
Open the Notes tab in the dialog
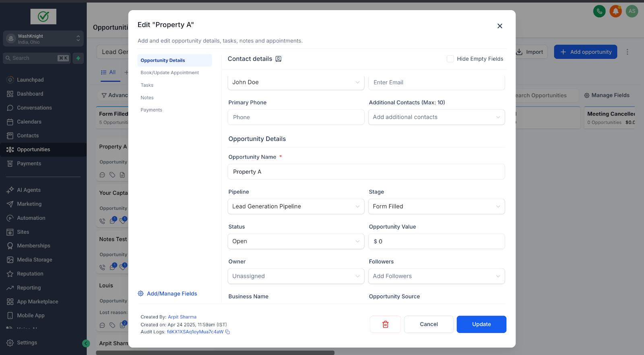(147, 98)
